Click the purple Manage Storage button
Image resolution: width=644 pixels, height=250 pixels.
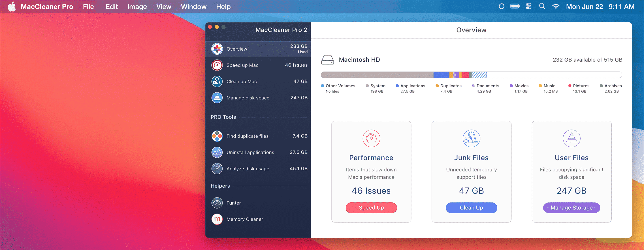(x=572, y=208)
